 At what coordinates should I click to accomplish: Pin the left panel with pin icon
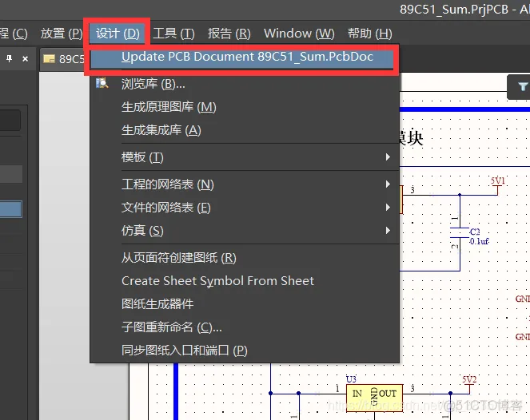click(x=9, y=59)
